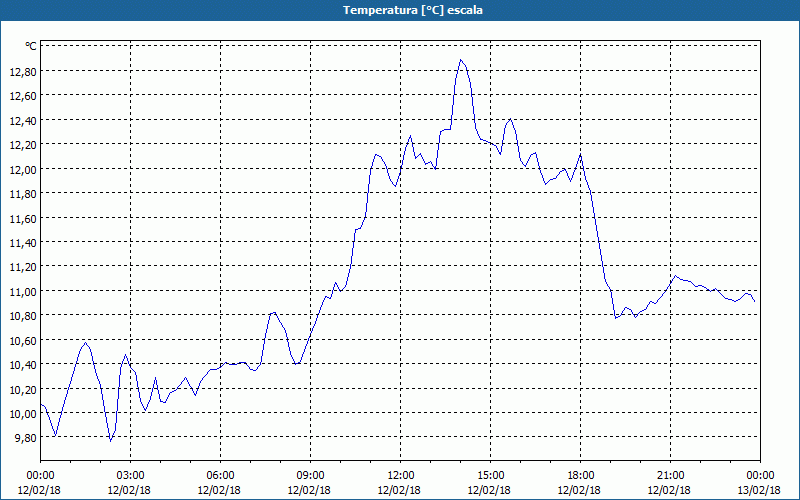Click the 12/02/18 date under 03:00
The width and height of the screenshot is (800, 500).
click(130, 490)
